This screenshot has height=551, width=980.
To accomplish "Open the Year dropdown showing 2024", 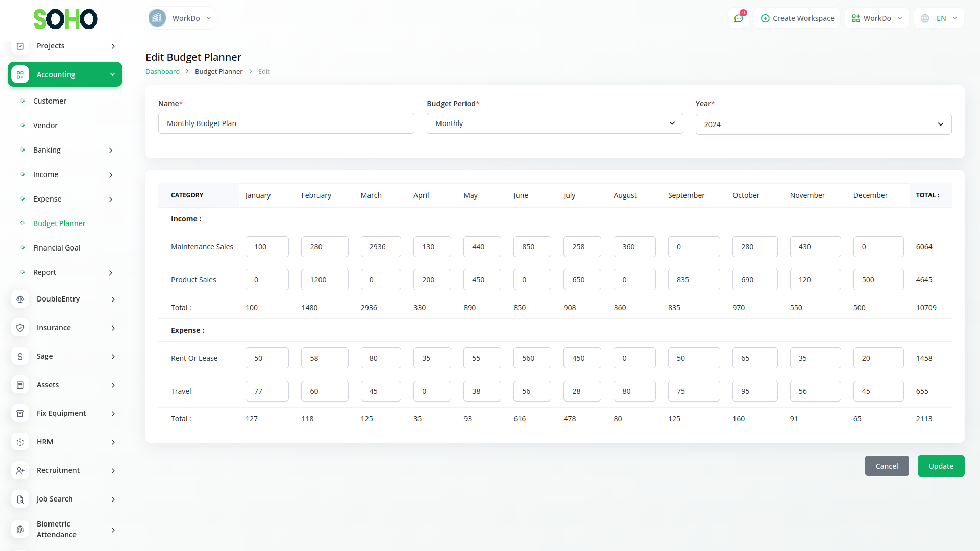I will pos(823,124).
